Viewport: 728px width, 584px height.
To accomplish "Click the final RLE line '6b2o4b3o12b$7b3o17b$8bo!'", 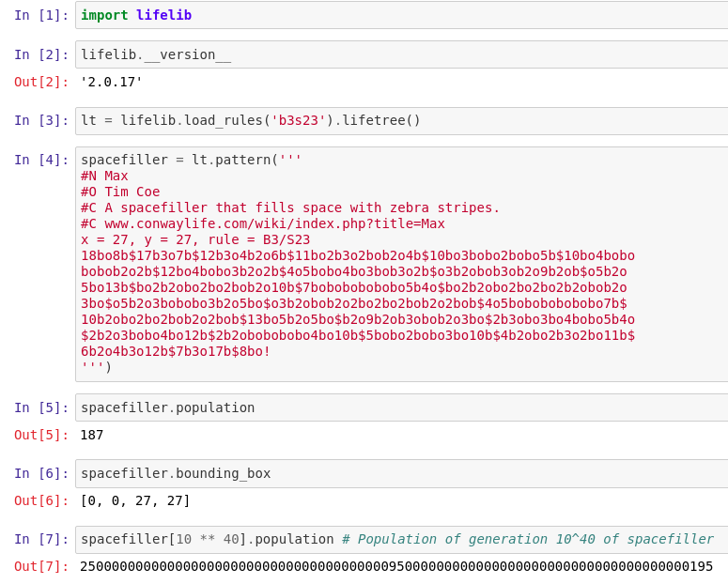I will pos(176,351).
